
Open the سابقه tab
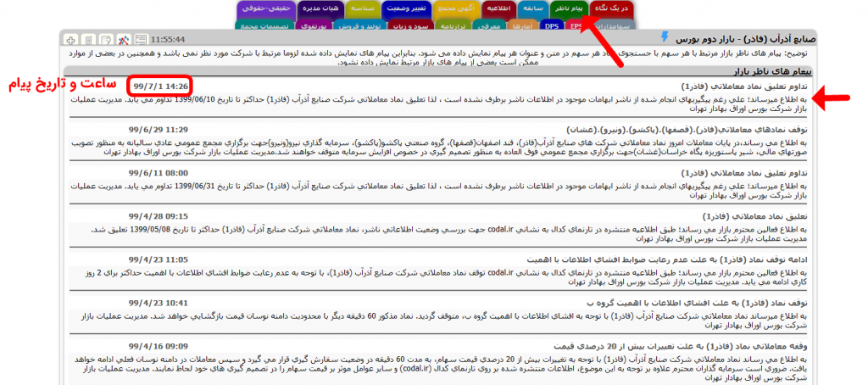pos(532,9)
